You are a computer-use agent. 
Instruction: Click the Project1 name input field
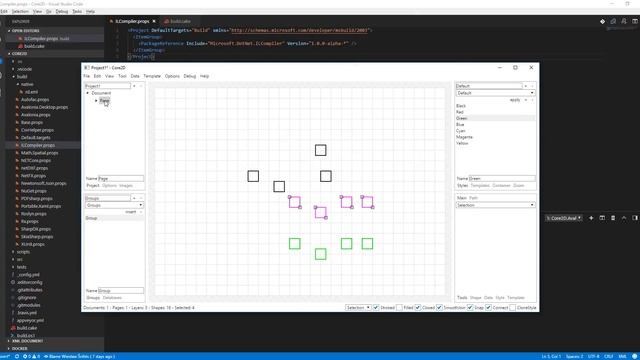(x=108, y=86)
